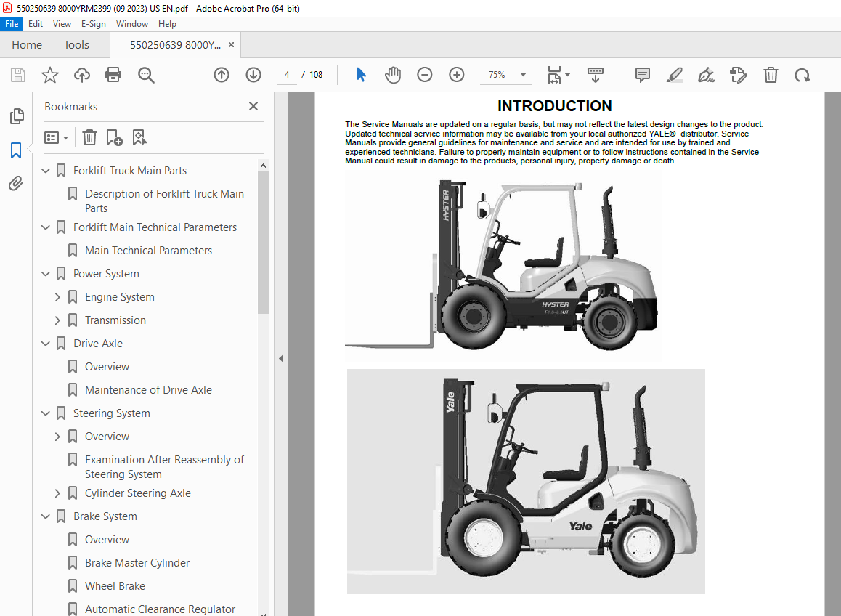Viewport: 841px width, 616px height.
Task: Expand the Engine System bookmark
Action: [57, 297]
